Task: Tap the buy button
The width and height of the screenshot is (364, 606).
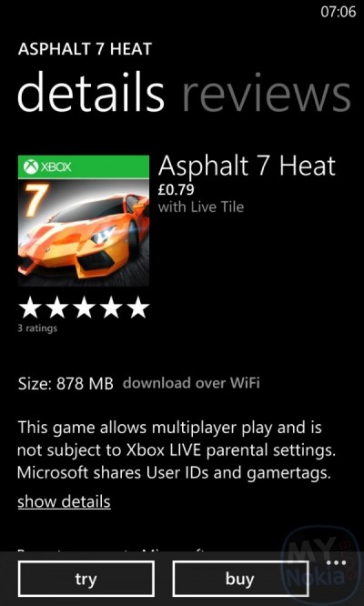Action: click(x=240, y=579)
